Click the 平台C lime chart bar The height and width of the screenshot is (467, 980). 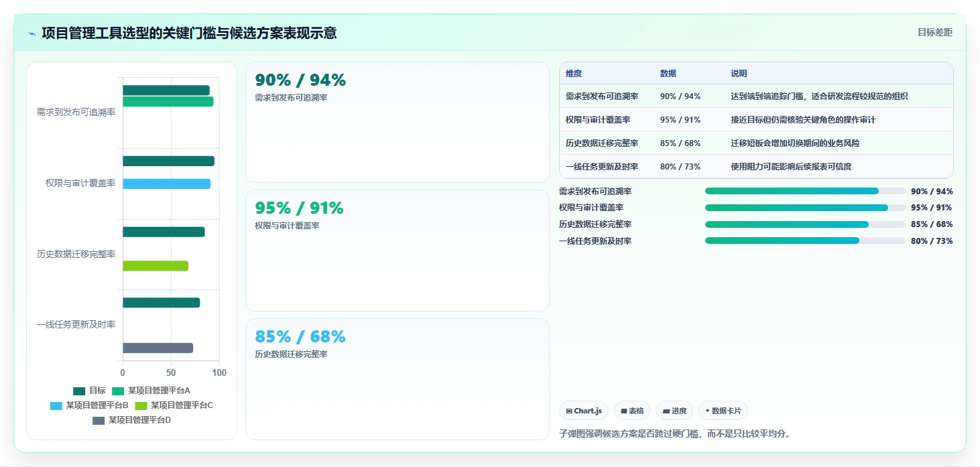tap(156, 266)
